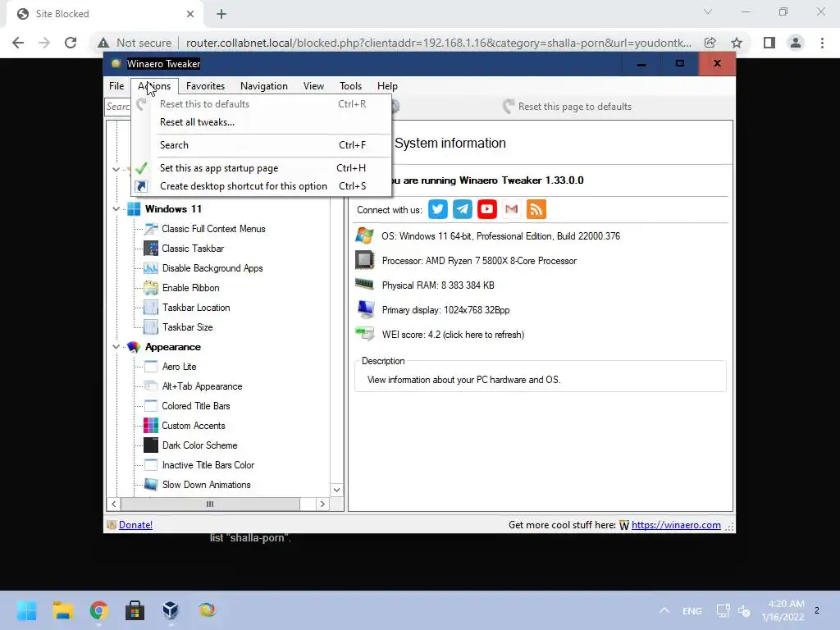Image resolution: width=840 pixels, height=630 pixels.
Task: Click WEI score text to refresh
Action: coord(453,335)
